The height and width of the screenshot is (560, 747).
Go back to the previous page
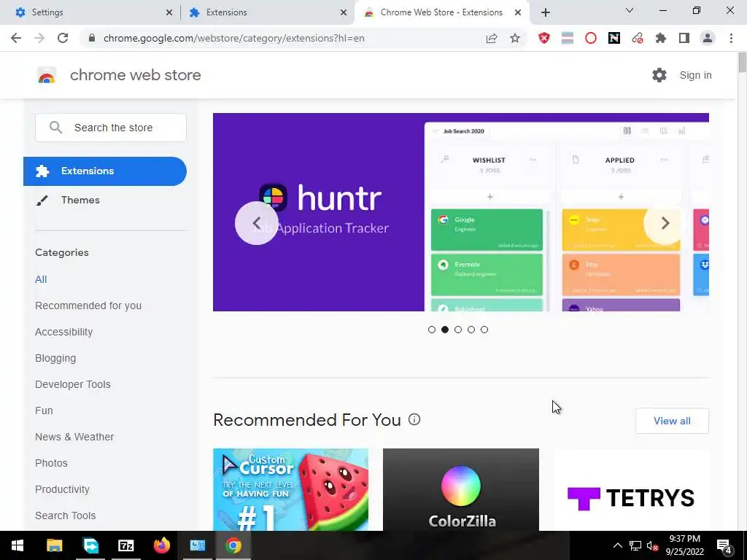[x=16, y=38]
